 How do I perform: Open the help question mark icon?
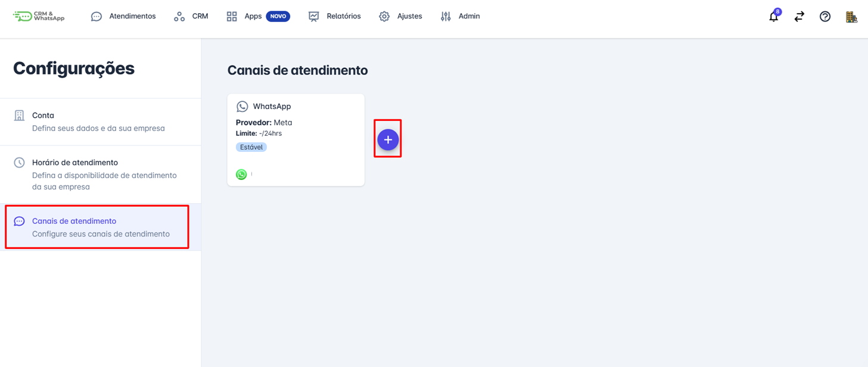(x=825, y=17)
